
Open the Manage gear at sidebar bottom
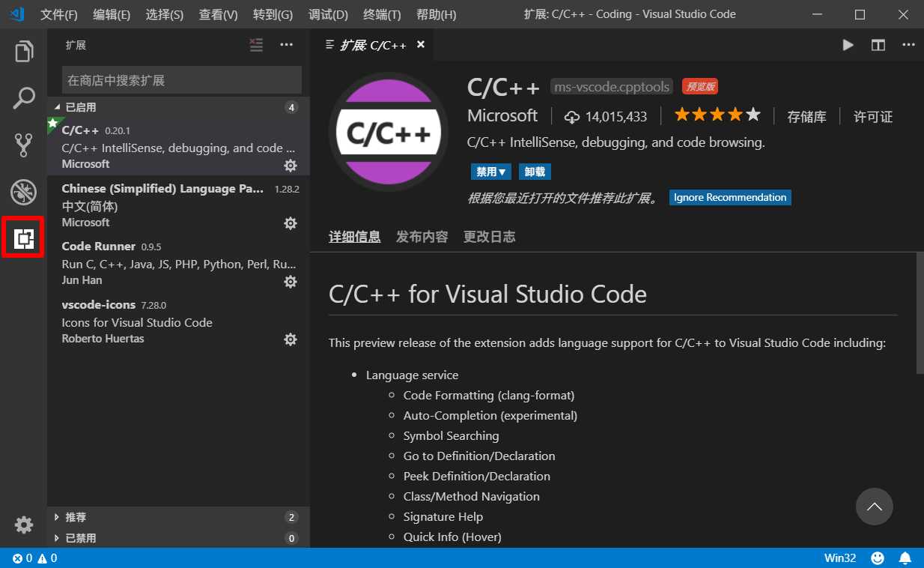click(x=24, y=525)
